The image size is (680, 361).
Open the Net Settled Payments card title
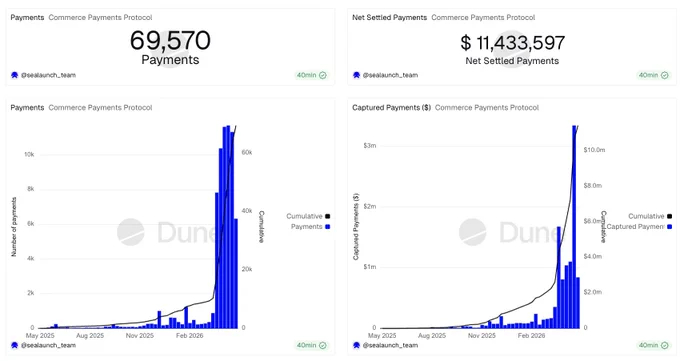pos(389,17)
